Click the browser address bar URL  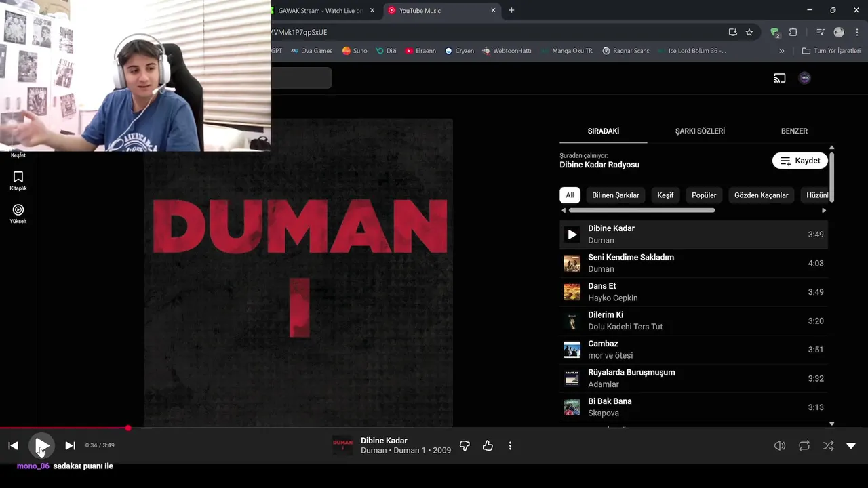[x=298, y=32]
